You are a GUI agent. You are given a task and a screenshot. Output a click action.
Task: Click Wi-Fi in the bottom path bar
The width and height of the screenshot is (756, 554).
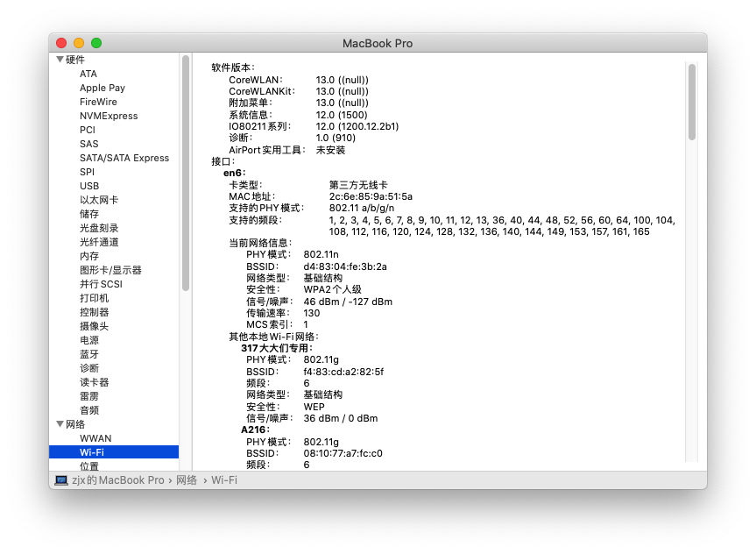point(224,480)
